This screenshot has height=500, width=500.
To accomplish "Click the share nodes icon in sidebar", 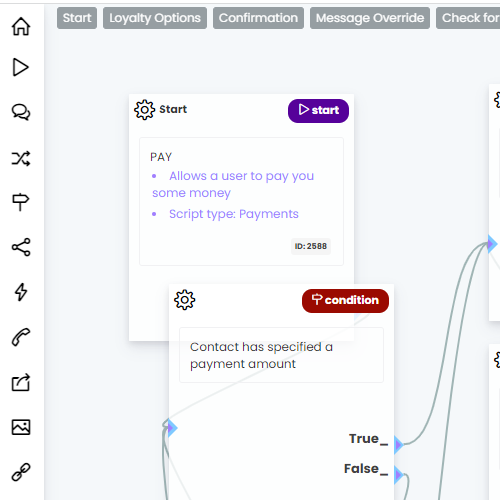I will pyautogui.click(x=21, y=247).
